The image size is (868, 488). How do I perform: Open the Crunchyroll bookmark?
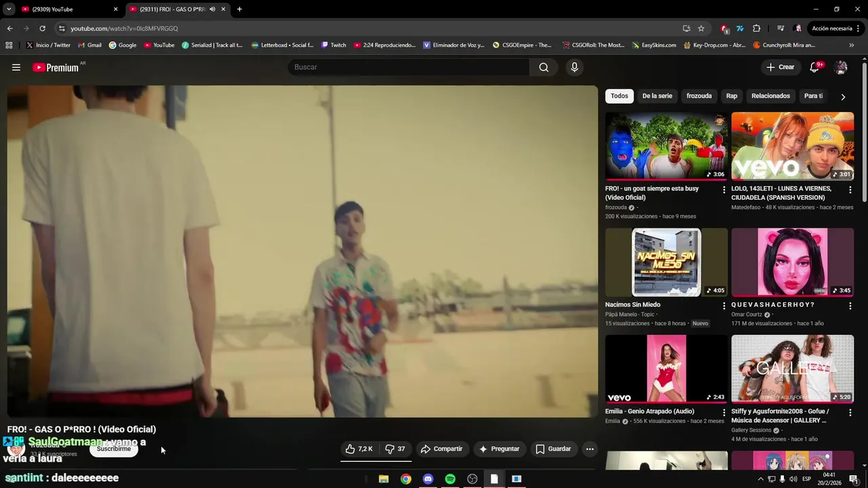(783, 45)
